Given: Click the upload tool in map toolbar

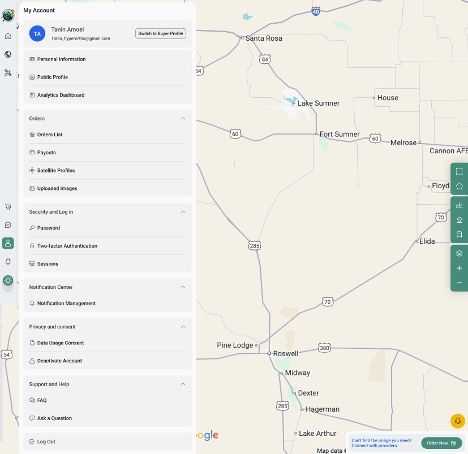Looking at the screenshot, I should 459,205.
